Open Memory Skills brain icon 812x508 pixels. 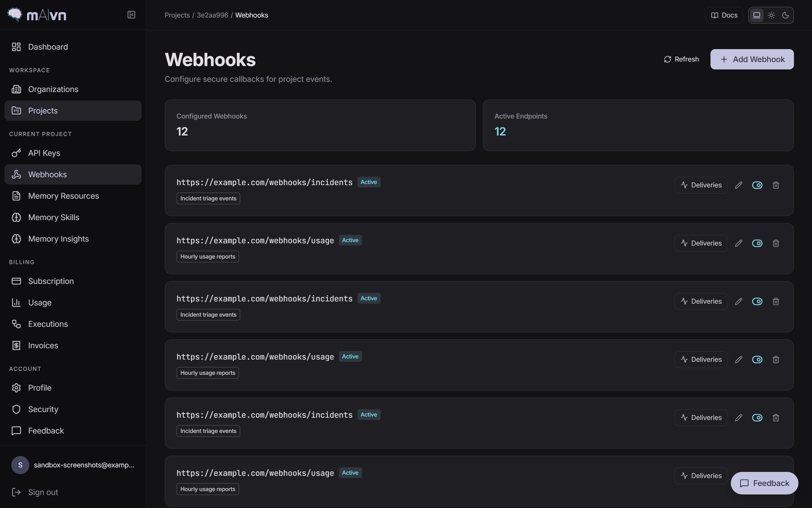[x=16, y=217]
